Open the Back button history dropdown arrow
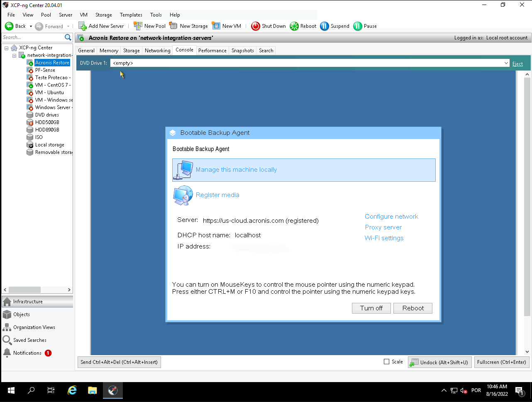The height and width of the screenshot is (402, 532). tap(31, 26)
